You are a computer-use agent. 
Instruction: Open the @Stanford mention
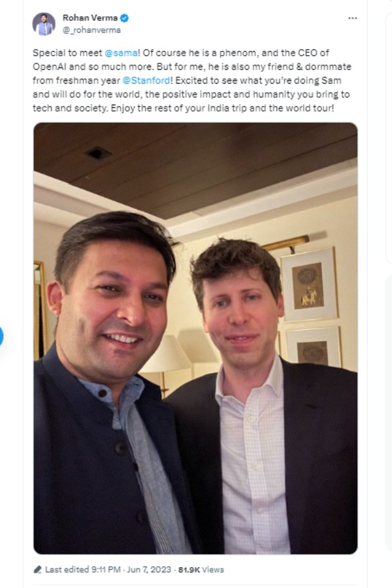146,80
